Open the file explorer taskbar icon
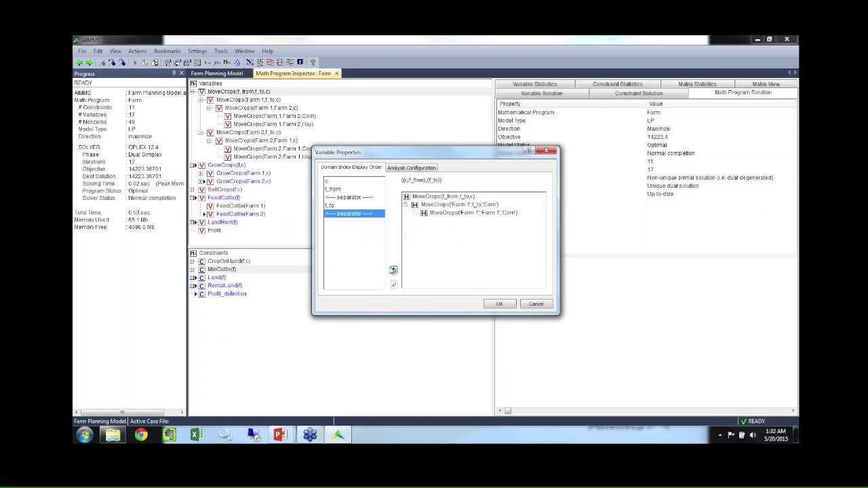 point(113,434)
